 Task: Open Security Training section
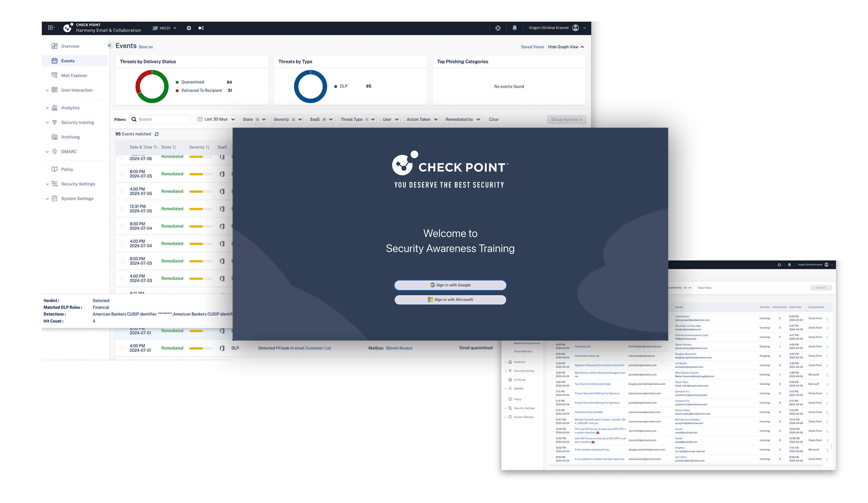point(77,122)
